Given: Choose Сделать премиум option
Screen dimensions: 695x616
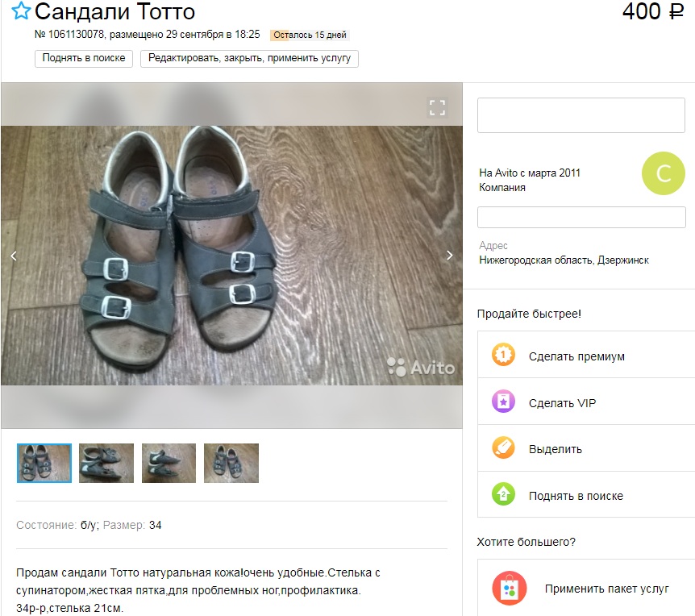Looking at the screenshot, I should 586,355.
